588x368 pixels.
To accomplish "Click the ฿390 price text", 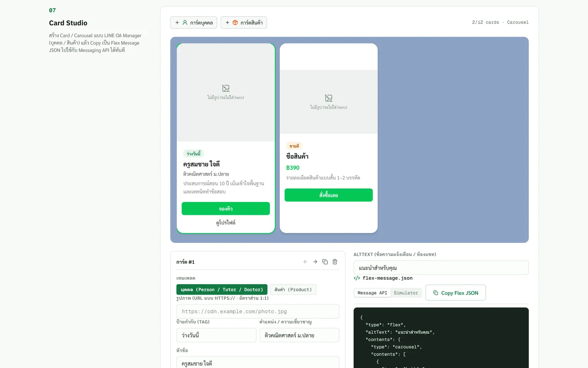I will 293,168.
